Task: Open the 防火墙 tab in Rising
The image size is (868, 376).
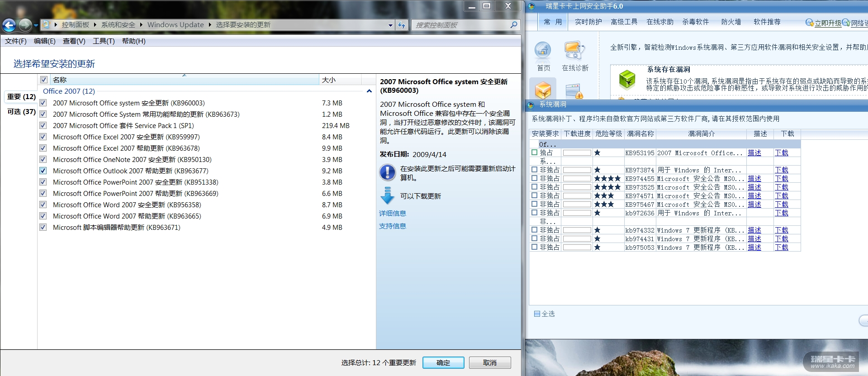Action: pos(731,22)
